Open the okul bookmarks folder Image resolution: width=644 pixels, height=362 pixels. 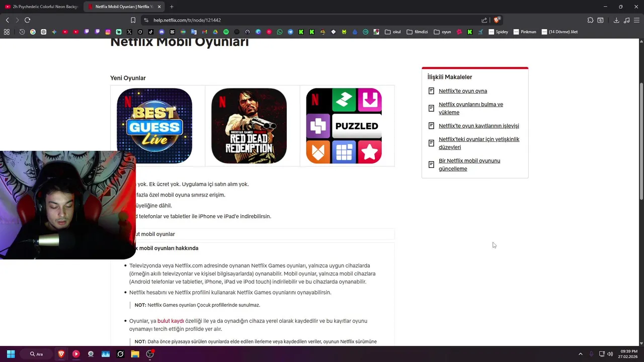pyautogui.click(x=392, y=32)
